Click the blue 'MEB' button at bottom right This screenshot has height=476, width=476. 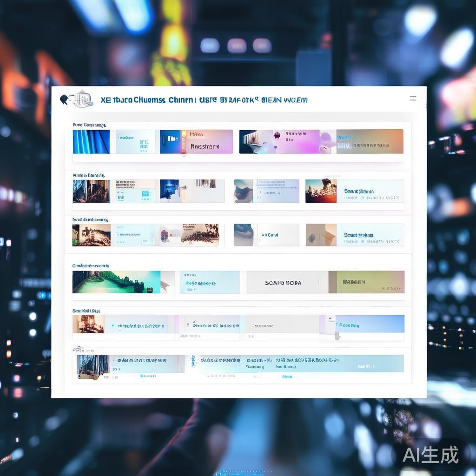pos(367,365)
